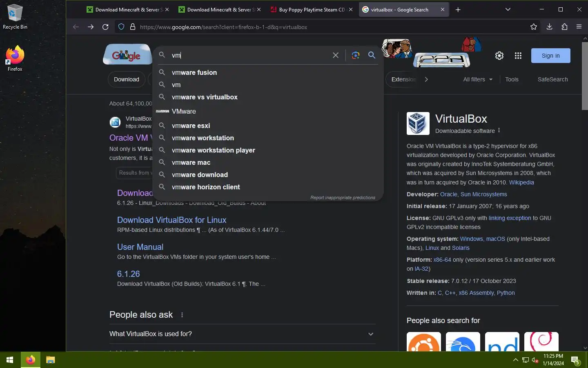Click the Sign in button
The height and width of the screenshot is (368, 588).
click(550, 56)
